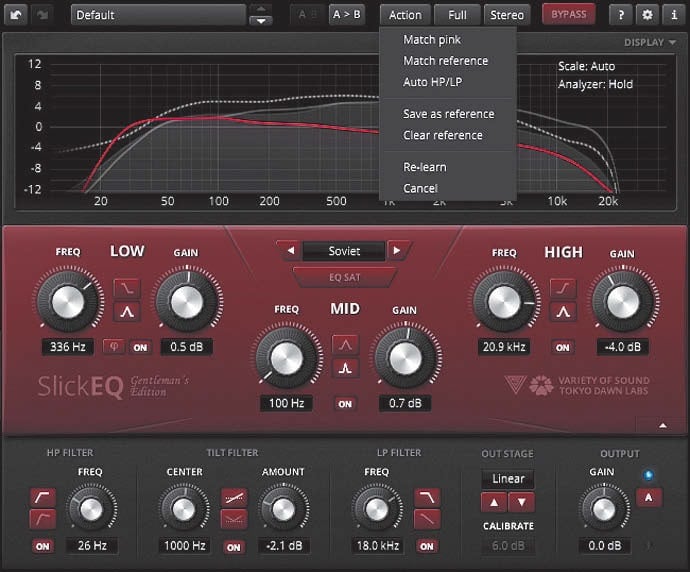This screenshot has height=572, width=690.
Task: Toggle tilt filter ON switch
Action: (x=234, y=547)
